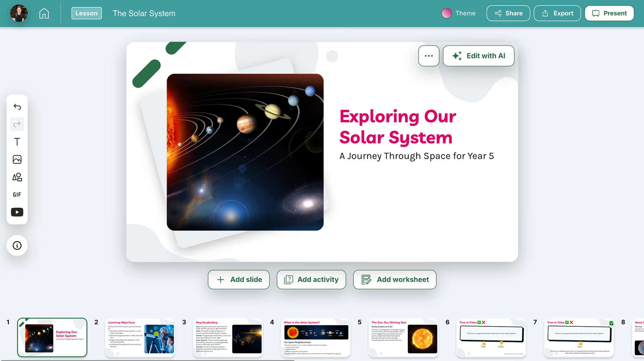
Task: Open the shapes tool
Action: click(17, 177)
